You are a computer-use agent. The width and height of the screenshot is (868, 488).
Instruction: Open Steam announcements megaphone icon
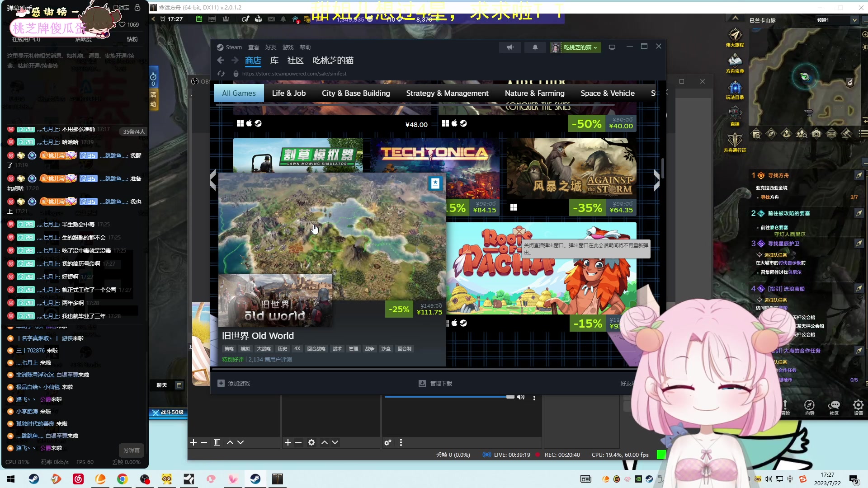tap(510, 47)
